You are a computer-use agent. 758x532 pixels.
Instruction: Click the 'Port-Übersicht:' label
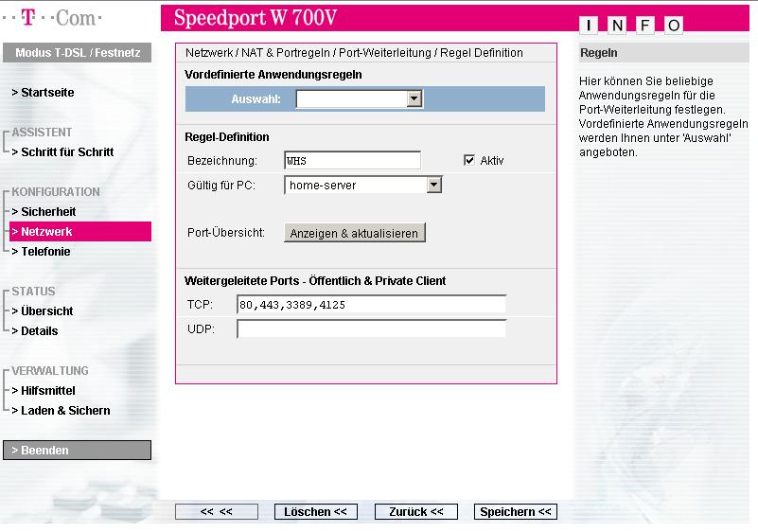pos(226,233)
